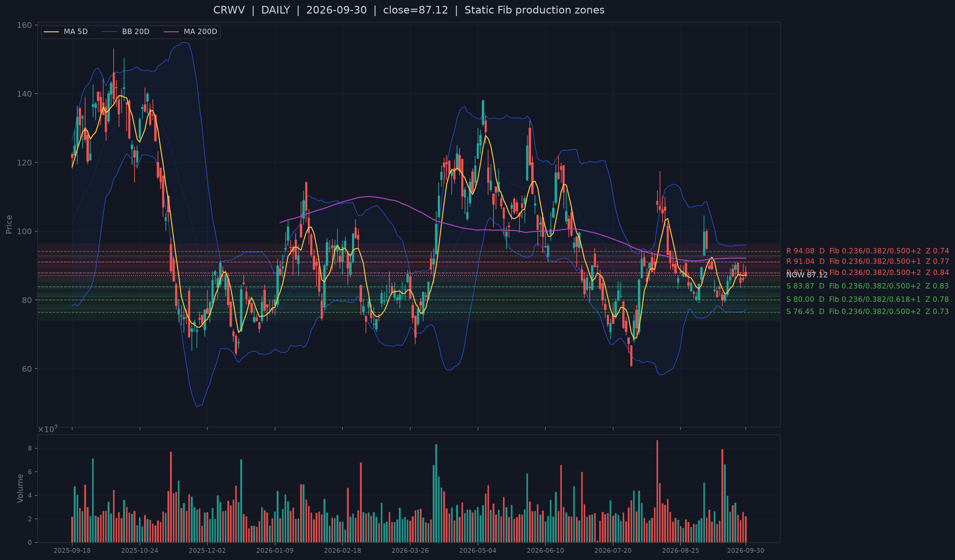
Task: Select the R 91.04 resistance label
Action: pyautogui.click(x=867, y=261)
